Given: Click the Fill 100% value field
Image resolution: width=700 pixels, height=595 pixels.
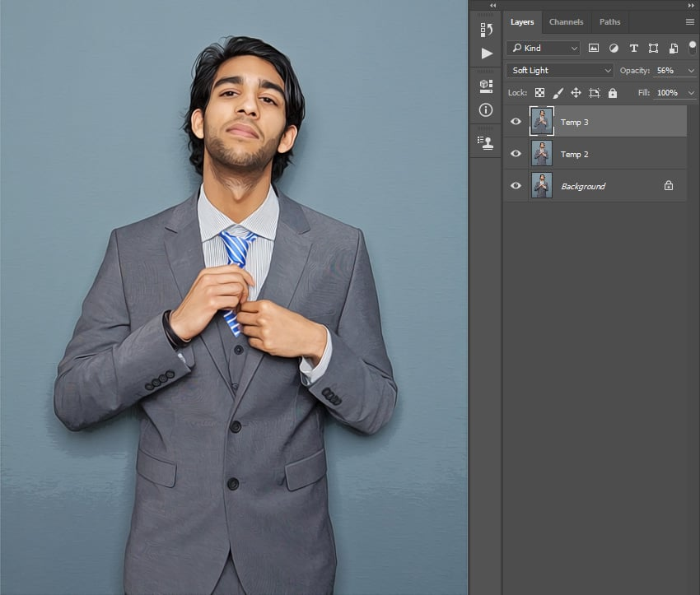Looking at the screenshot, I should 669,93.
